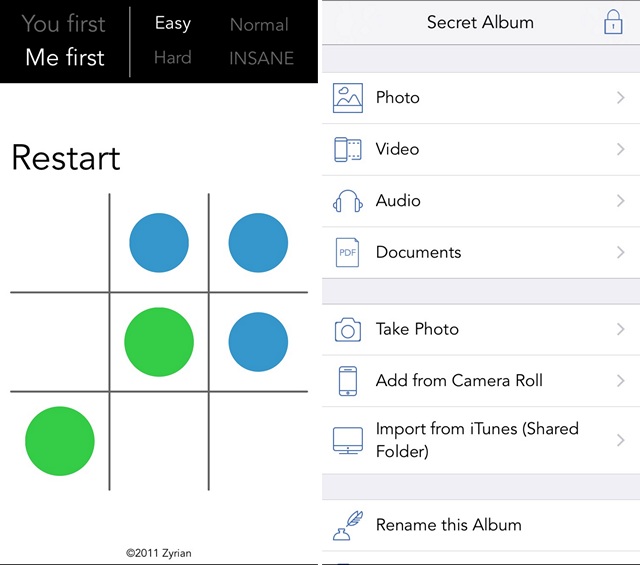Click the green circle in center cell
The image size is (640, 565).
(x=159, y=342)
